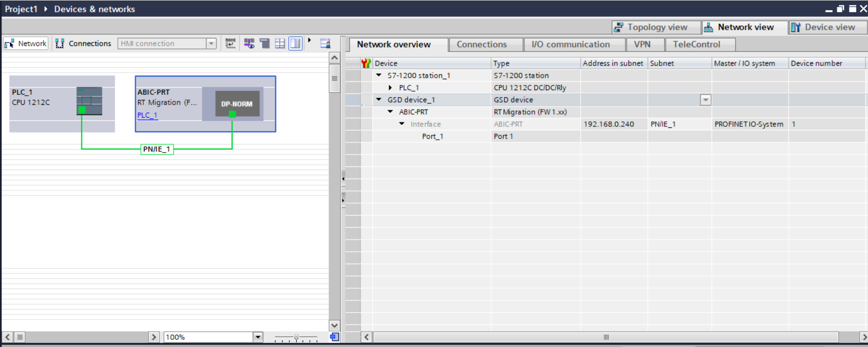
Task: Click the green Ethernet port on PLC_1
Action: point(82,110)
